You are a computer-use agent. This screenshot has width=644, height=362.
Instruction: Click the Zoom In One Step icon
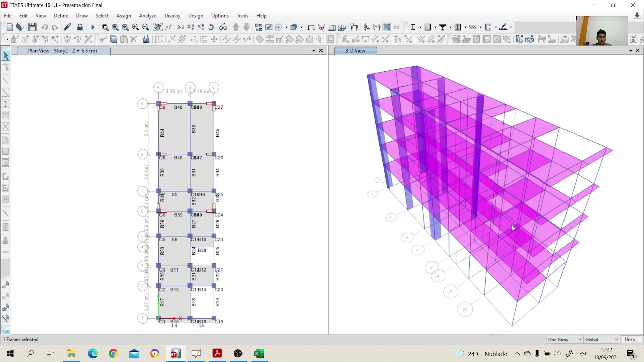135,27
